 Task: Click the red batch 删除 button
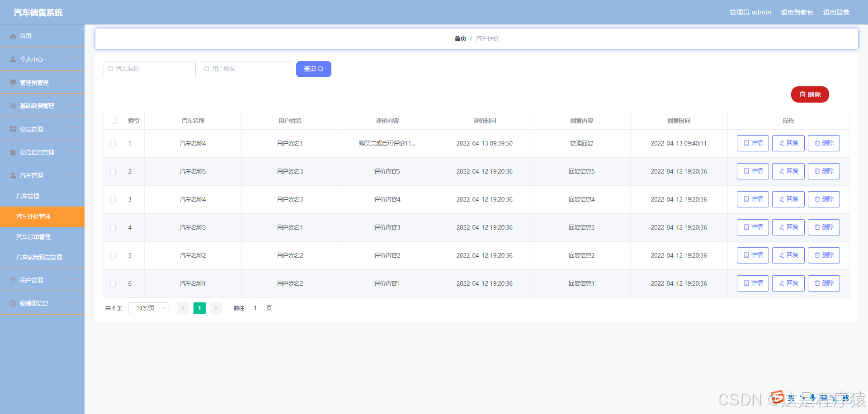[810, 94]
